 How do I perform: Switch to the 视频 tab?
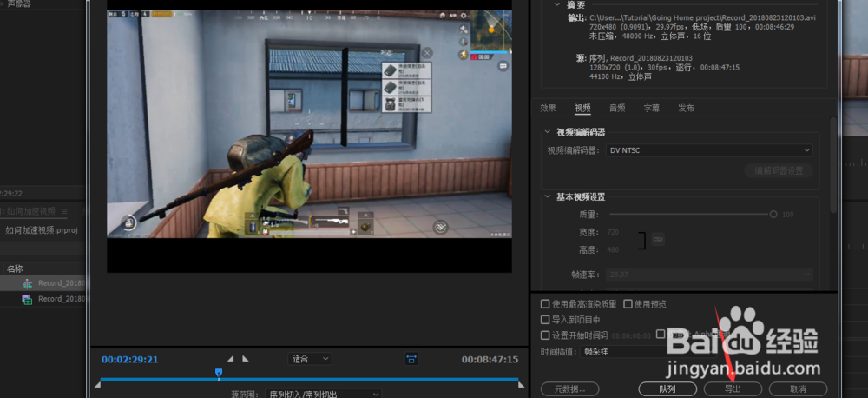582,108
